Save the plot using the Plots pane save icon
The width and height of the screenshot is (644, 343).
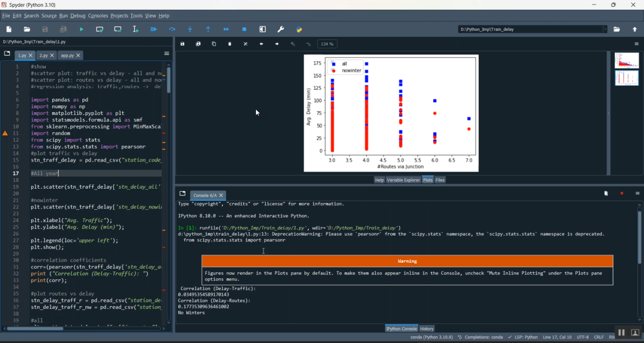pyautogui.click(x=182, y=44)
